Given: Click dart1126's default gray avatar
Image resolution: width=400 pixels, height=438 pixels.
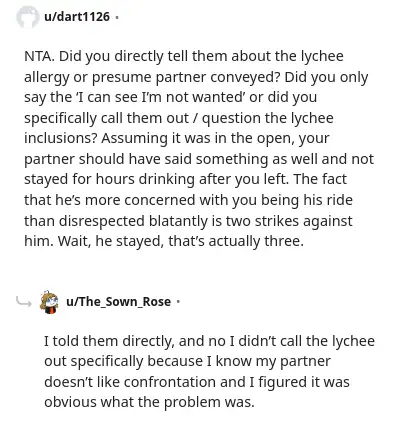Looking at the screenshot, I should (x=28, y=17).
